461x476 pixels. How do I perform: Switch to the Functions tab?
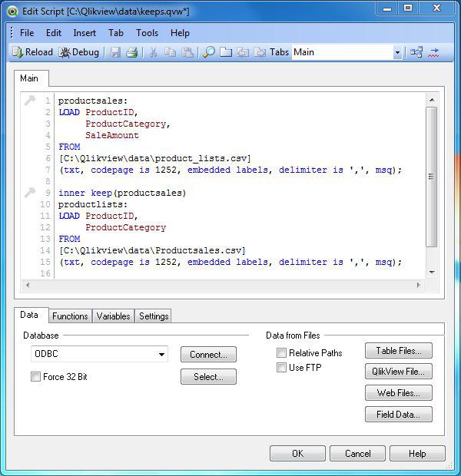pos(70,316)
